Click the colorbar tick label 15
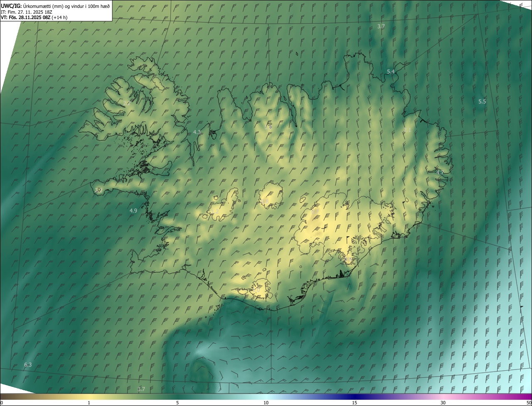 click(x=355, y=403)
